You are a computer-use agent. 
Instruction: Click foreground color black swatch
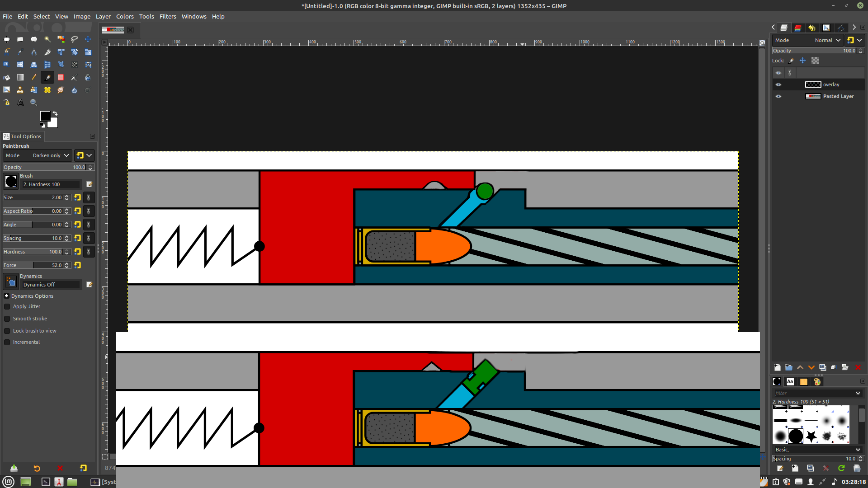point(45,116)
